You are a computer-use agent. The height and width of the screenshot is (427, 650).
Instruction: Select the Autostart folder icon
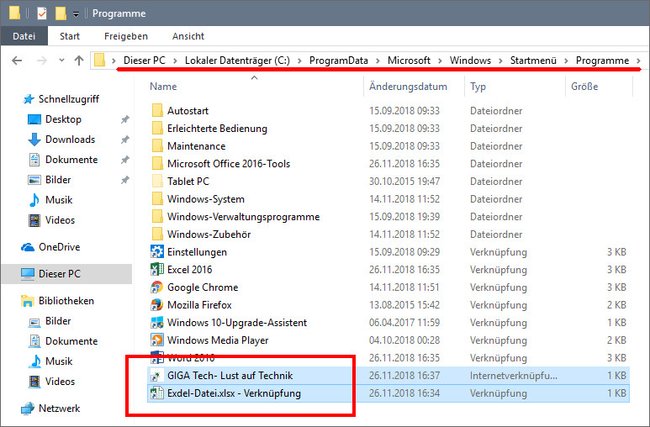(x=157, y=111)
